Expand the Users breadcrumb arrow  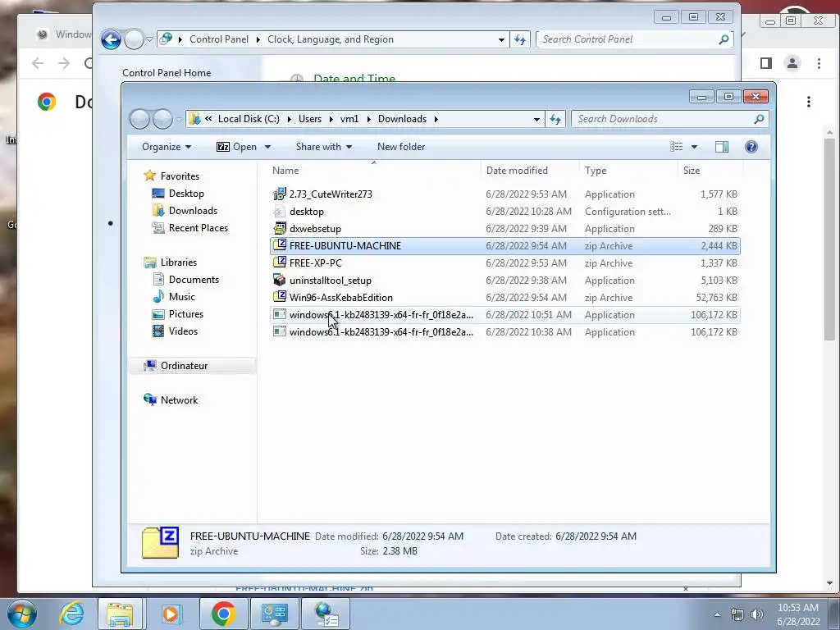pos(331,119)
